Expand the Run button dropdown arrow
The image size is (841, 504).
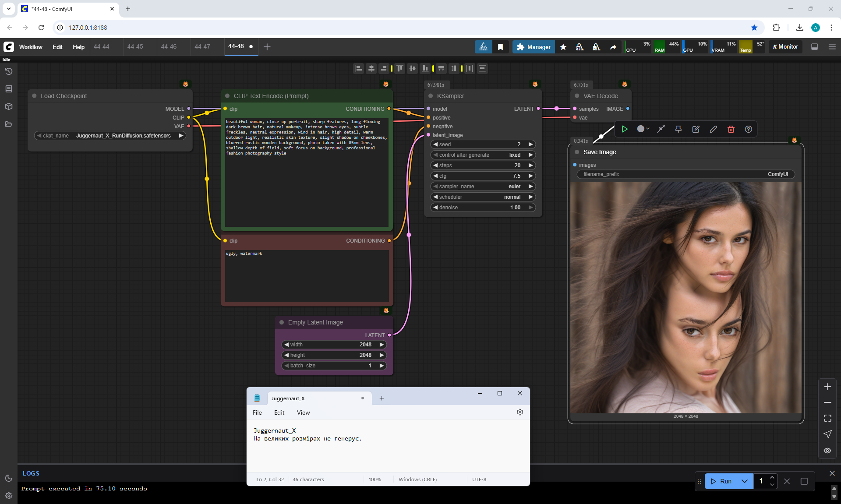point(744,481)
